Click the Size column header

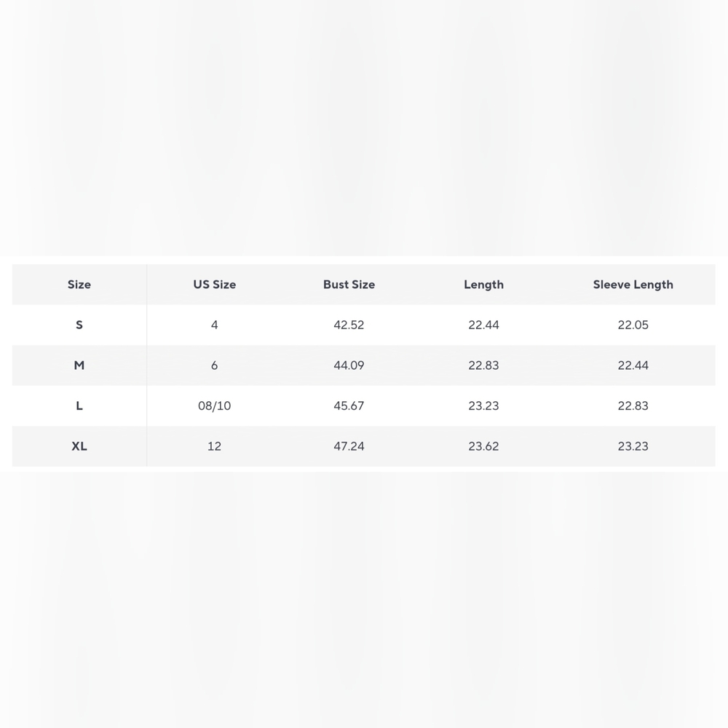pyautogui.click(x=79, y=285)
